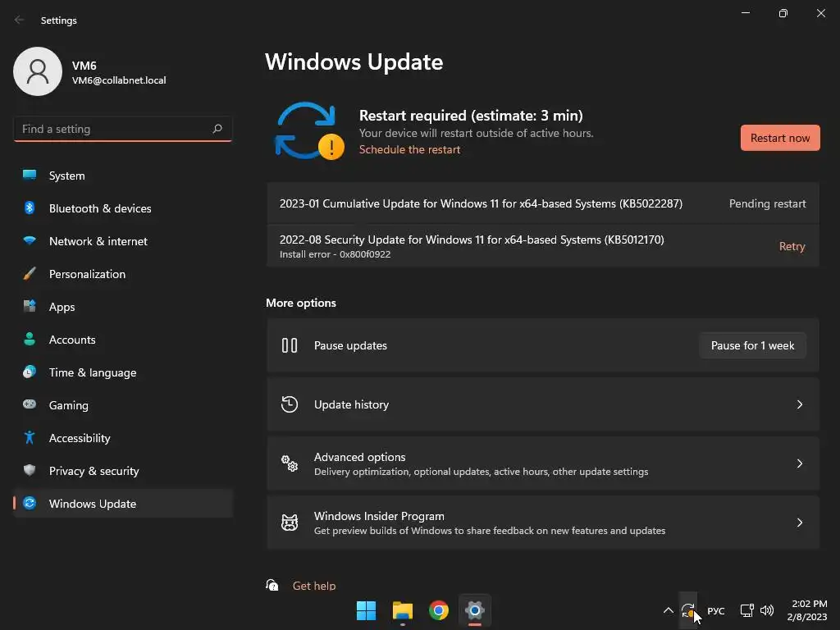The width and height of the screenshot is (840, 630).
Task: Click the user profile avatar picture
Action: (x=38, y=71)
